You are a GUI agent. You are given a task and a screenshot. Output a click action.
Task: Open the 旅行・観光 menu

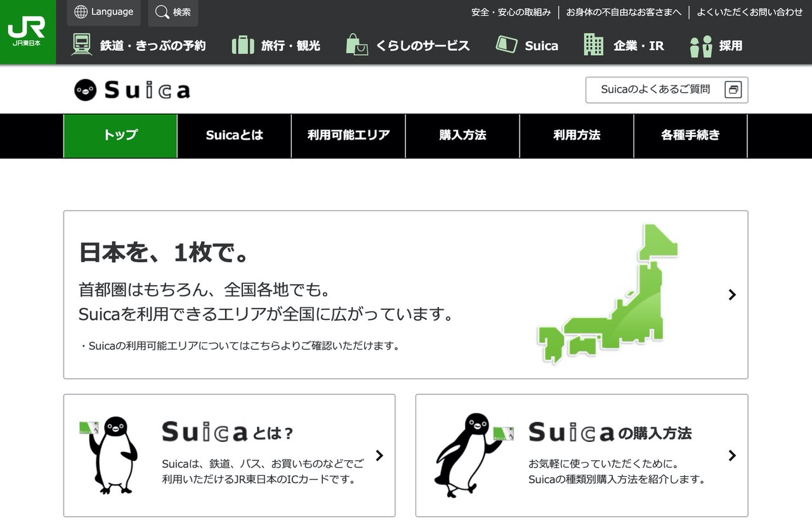(x=276, y=45)
